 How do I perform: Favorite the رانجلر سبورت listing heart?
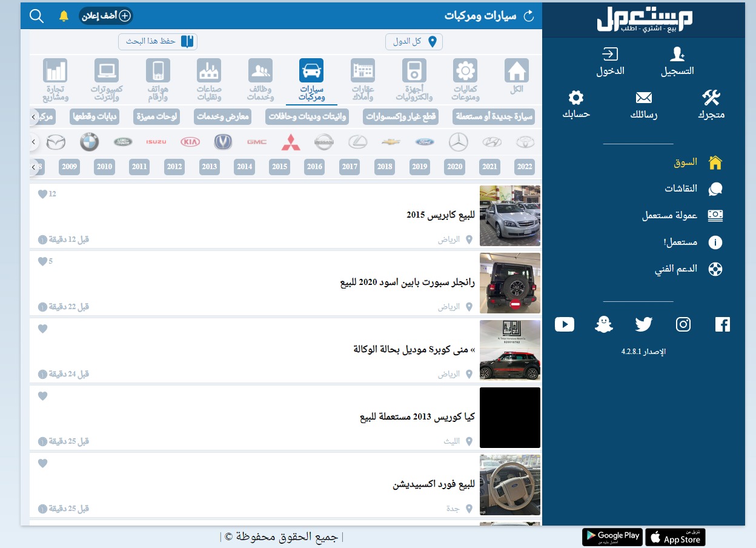[42, 261]
